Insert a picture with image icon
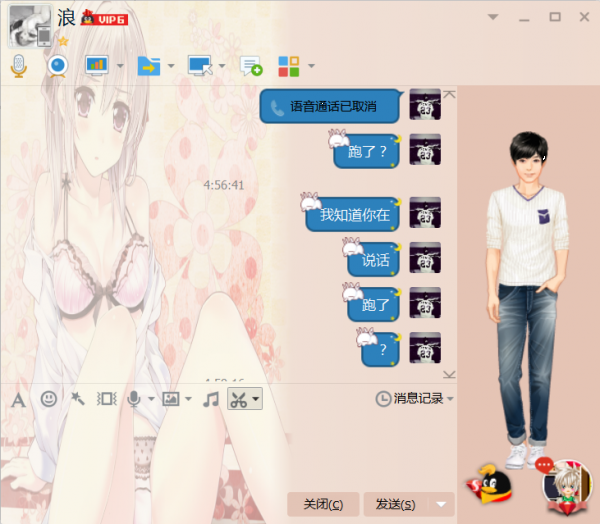600x524 pixels. 171,399
